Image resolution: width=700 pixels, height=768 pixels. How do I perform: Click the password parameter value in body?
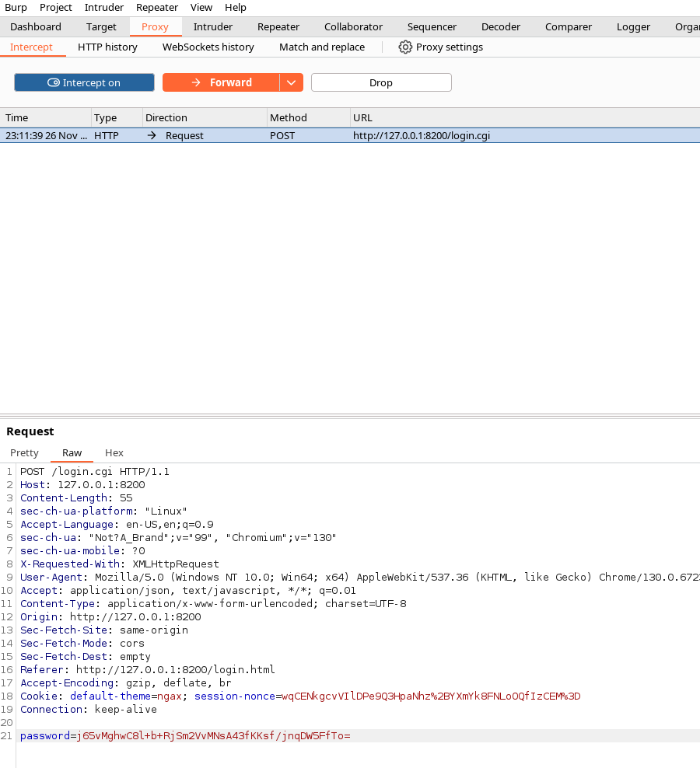(213, 736)
